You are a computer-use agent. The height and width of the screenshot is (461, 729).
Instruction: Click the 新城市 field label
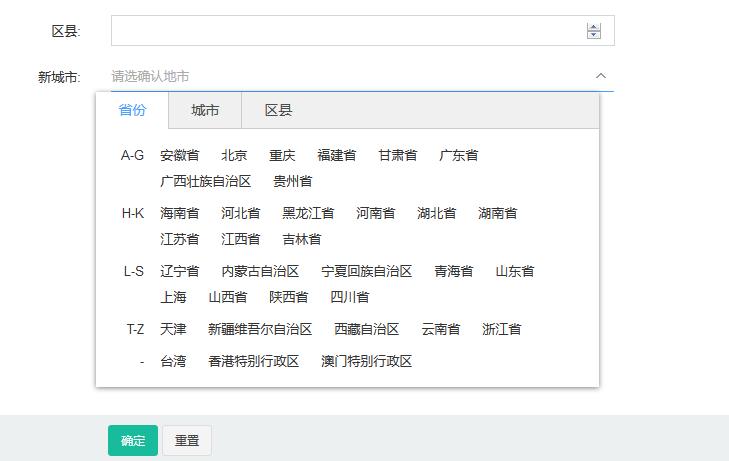[x=59, y=77]
